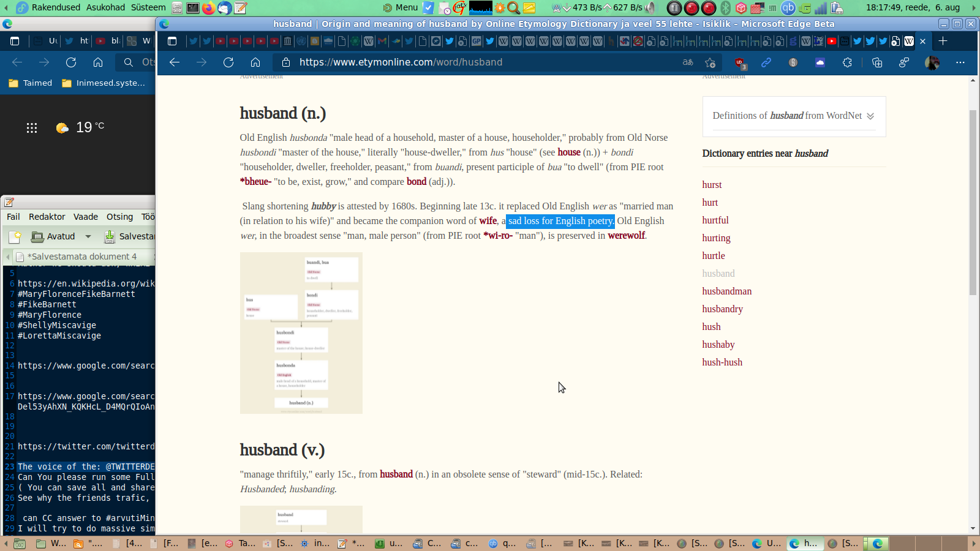Open the Taimed bookmarks folder
Viewport: 980px width, 551px height.
31,83
